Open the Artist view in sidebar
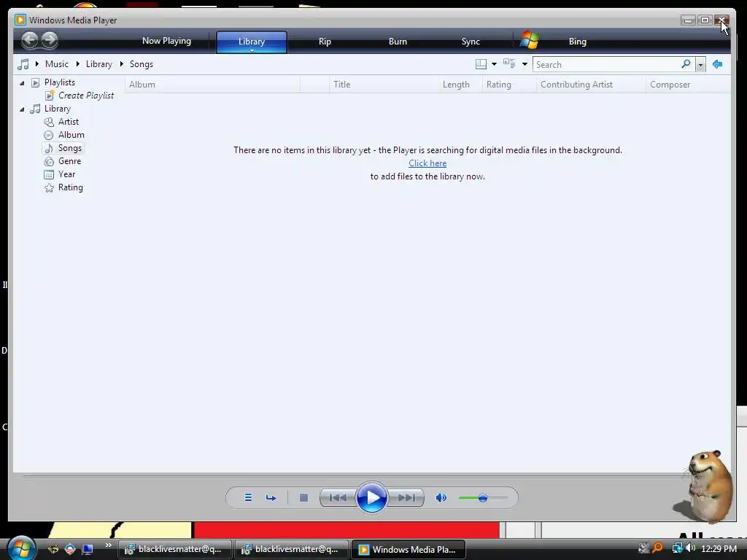 tap(68, 122)
